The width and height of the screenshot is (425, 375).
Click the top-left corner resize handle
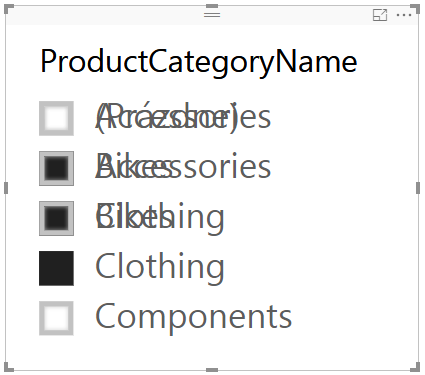point(9,9)
